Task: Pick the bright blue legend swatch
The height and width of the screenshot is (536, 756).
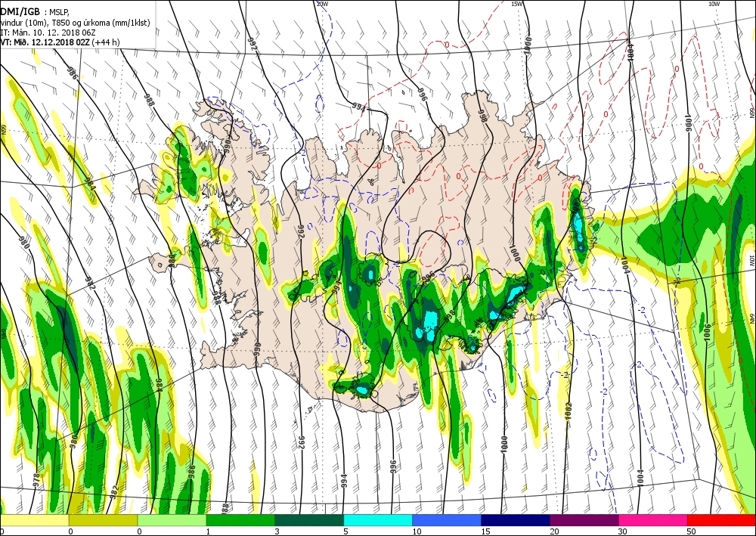Action: pos(447,520)
